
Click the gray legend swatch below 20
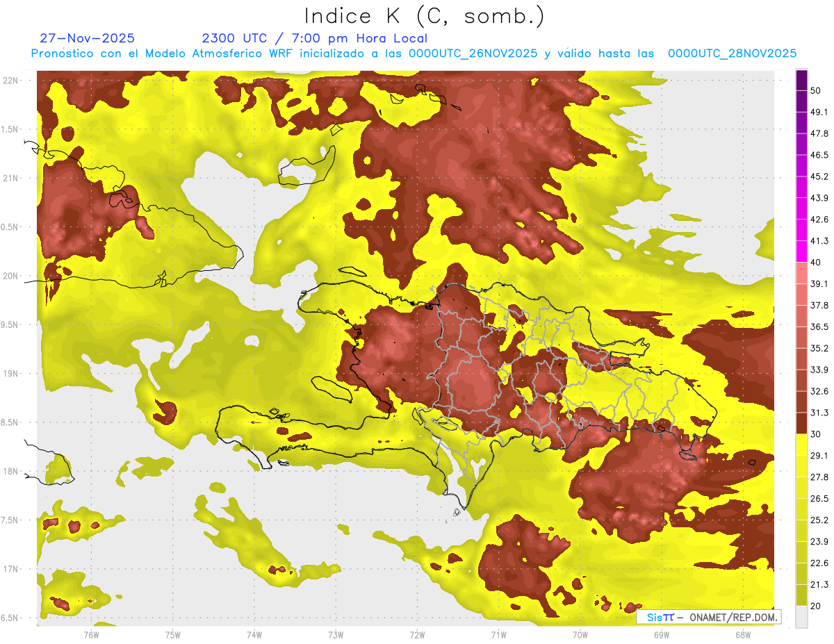click(801, 616)
